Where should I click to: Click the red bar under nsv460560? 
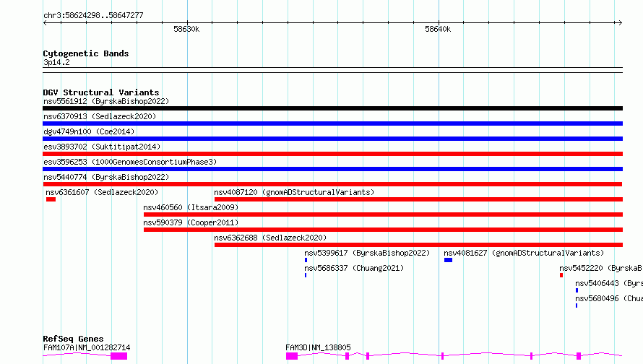click(383, 214)
